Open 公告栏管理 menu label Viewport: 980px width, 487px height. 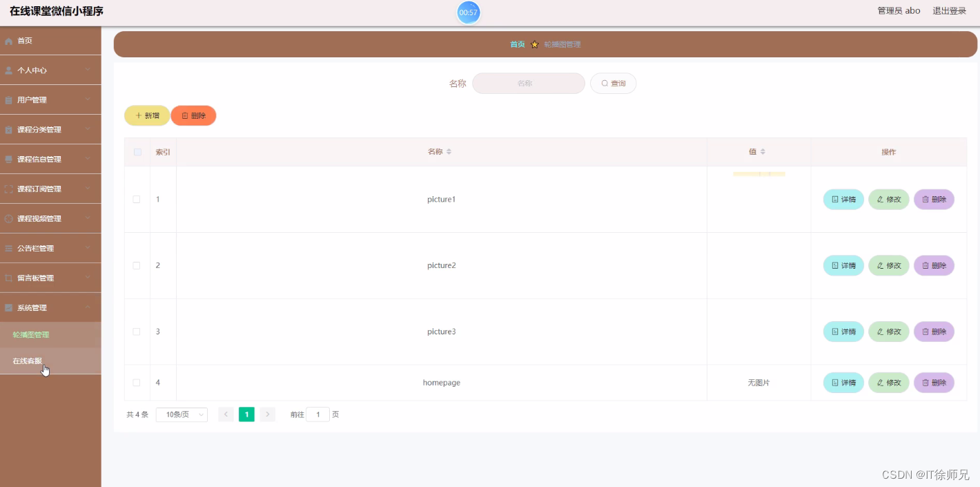tap(35, 249)
